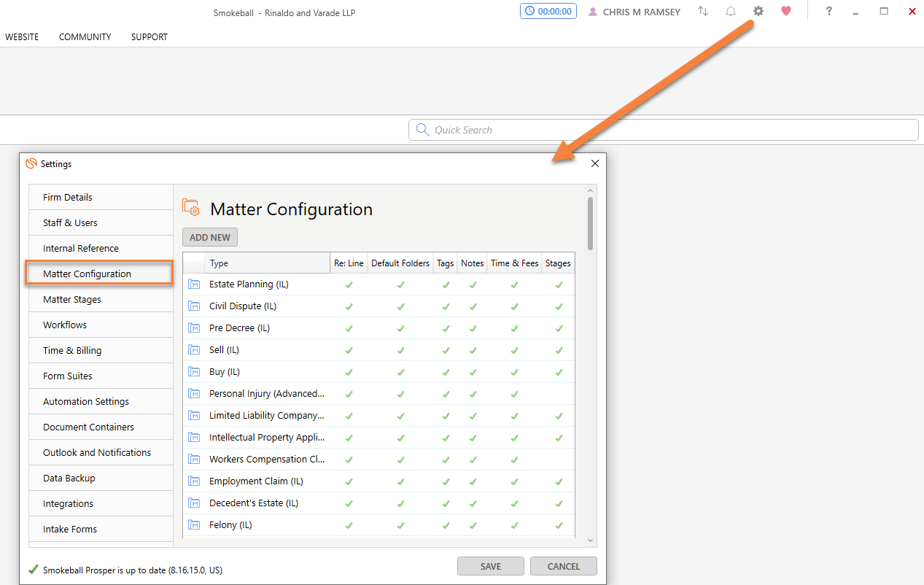Click the Re: Line column header
The height and width of the screenshot is (585, 924).
point(349,263)
